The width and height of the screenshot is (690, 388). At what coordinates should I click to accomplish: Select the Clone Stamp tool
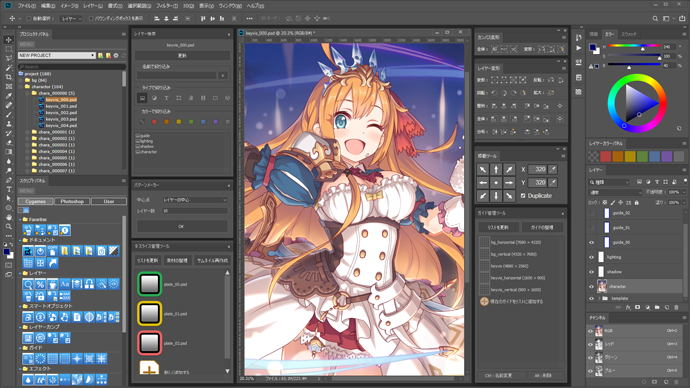click(x=8, y=124)
